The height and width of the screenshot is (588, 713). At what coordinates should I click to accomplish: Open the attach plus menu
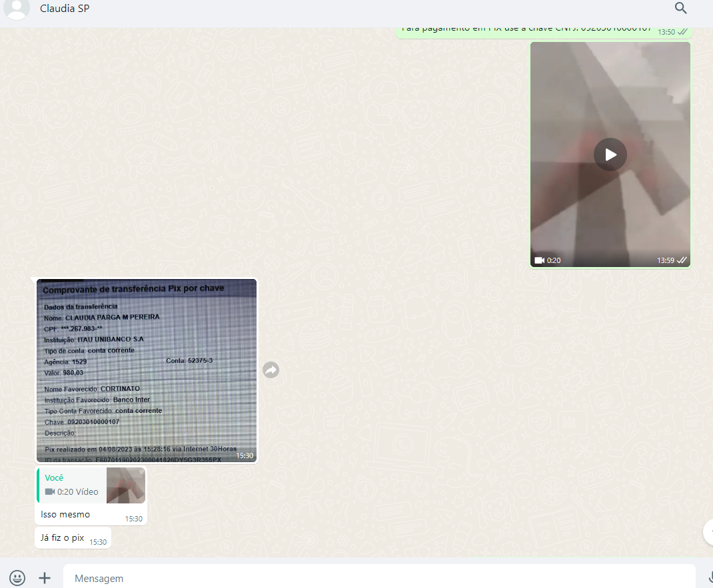click(x=45, y=578)
